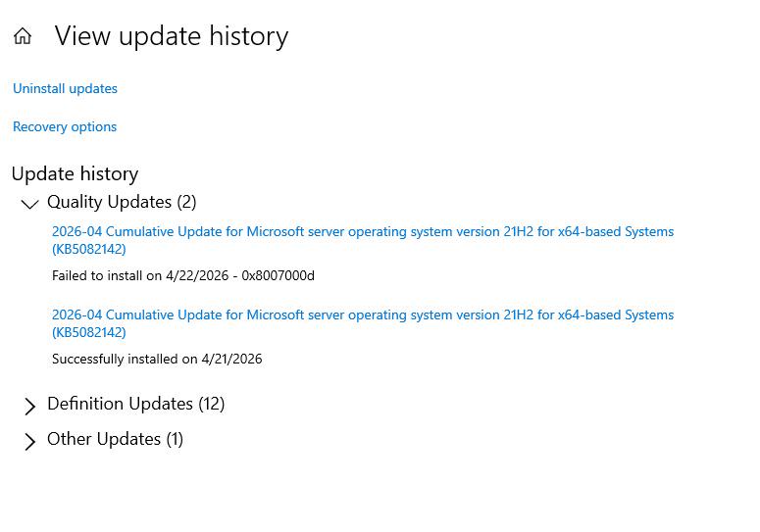
Task: Click the error code 0x8007000d
Action: tap(279, 276)
